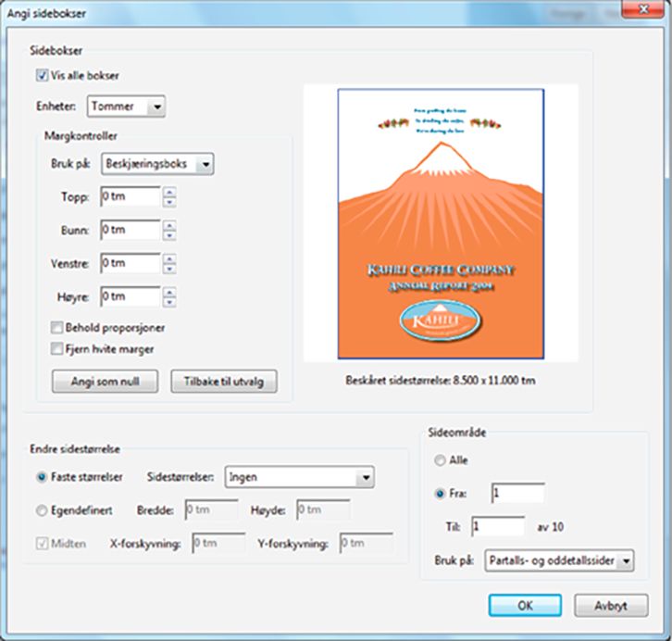The width and height of the screenshot is (672, 641).
Task: Click the Beskåret sidestørrelse: 8.500 x 11.000 tm text
Action: pos(441,381)
